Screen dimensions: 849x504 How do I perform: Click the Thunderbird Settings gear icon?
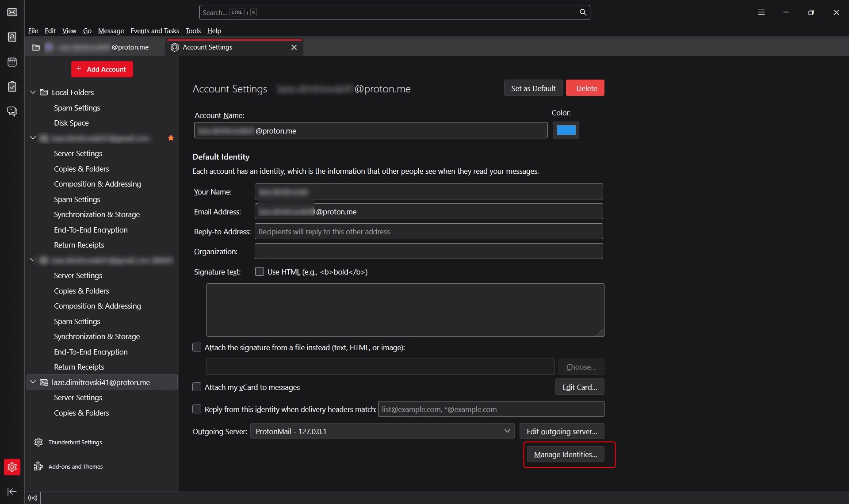point(38,442)
